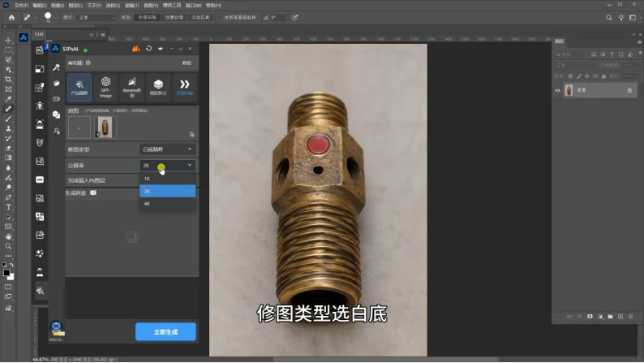644x363 pixels.
Task: Select 内容识别 type button
Action: (147, 18)
